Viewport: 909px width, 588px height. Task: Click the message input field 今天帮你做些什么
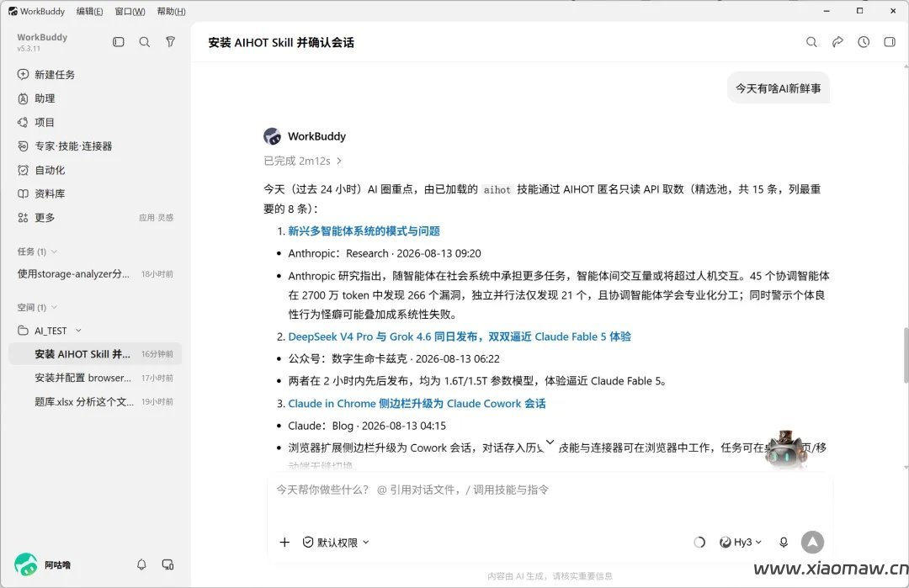point(550,490)
